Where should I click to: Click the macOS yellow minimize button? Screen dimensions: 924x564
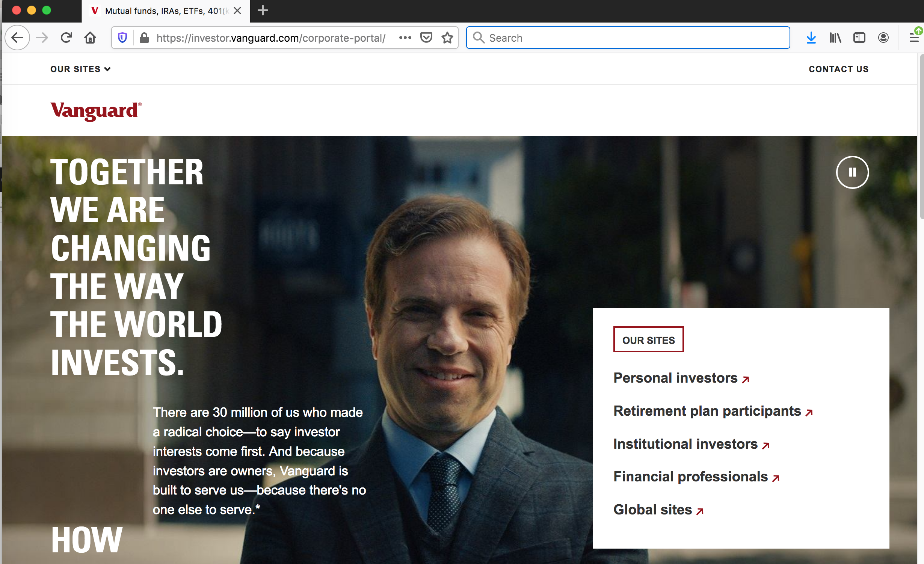32,10
